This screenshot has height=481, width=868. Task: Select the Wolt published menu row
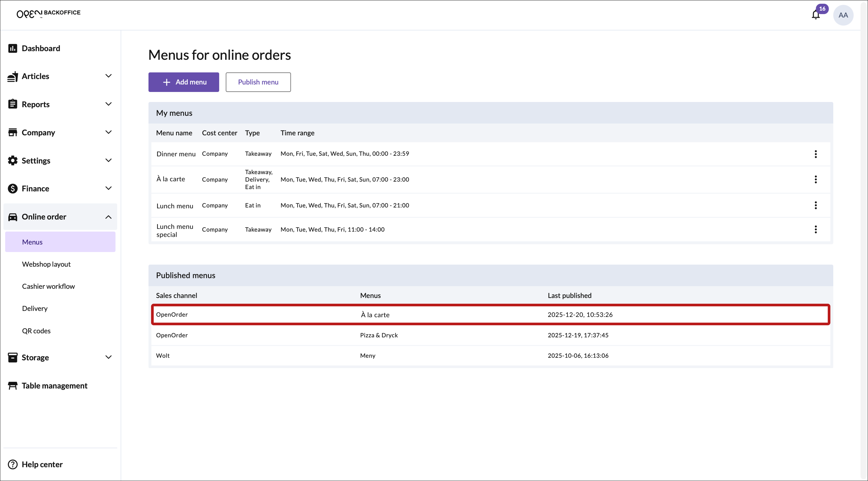click(490, 356)
